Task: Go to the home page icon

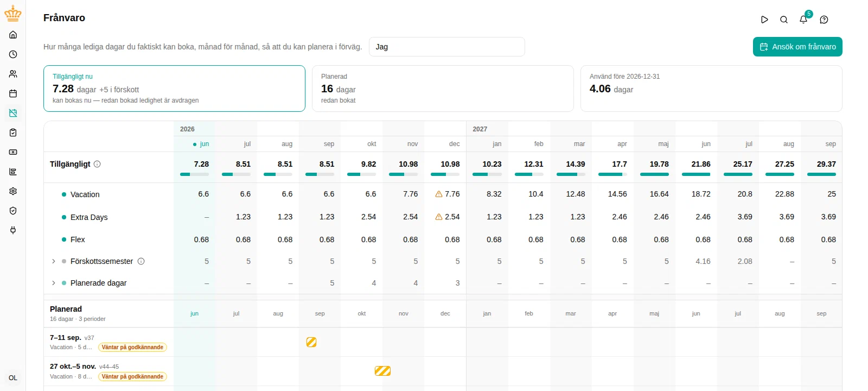Action: 13,35
